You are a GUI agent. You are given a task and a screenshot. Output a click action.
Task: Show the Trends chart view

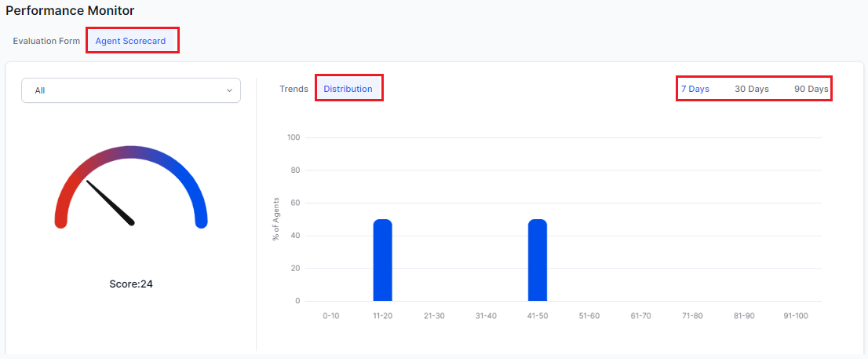point(294,89)
